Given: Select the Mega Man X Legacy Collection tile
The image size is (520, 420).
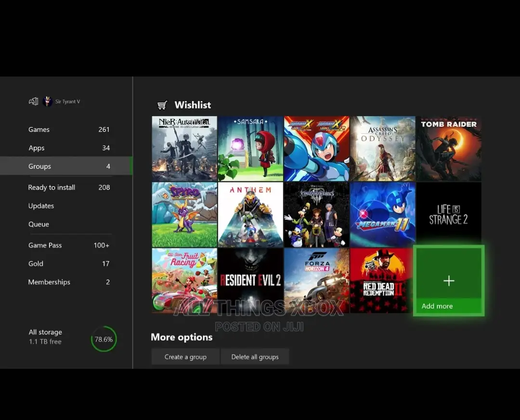Looking at the screenshot, I should (x=317, y=149).
